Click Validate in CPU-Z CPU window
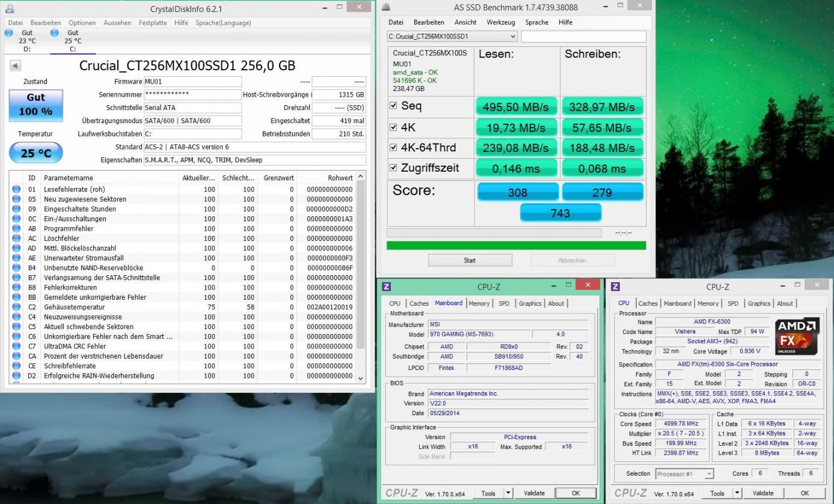The height and width of the screenshot is (504, 834). coord(763,493)
